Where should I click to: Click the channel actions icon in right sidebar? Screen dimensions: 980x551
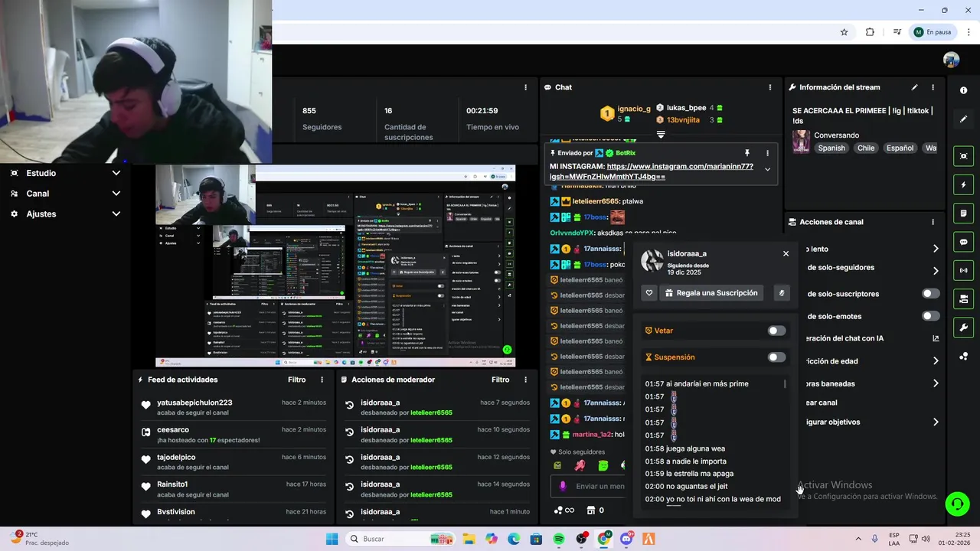963,298
